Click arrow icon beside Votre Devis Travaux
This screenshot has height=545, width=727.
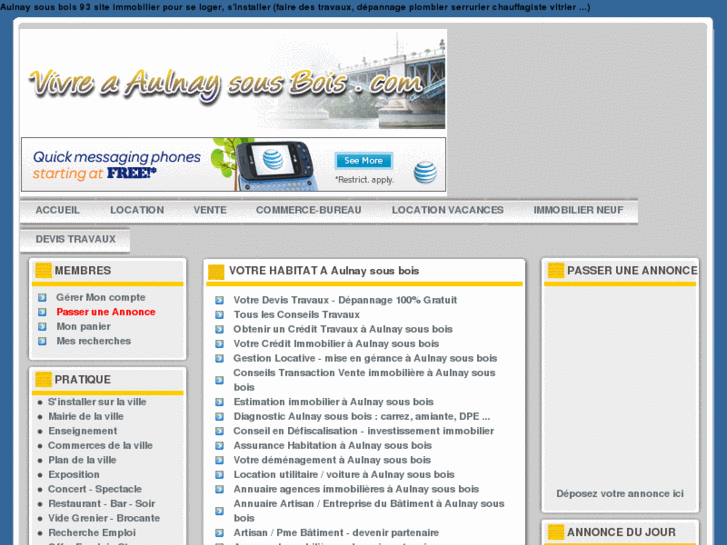pos(219,300)
